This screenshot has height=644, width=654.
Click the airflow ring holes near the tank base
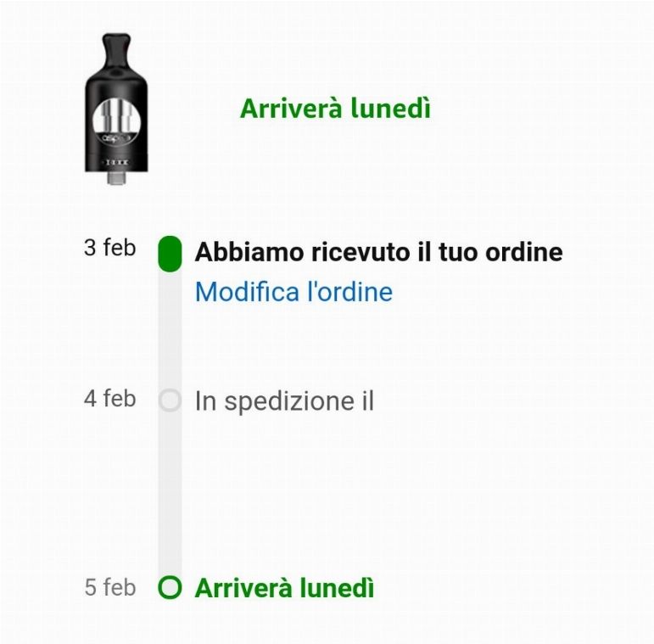[x=116, y=162]
